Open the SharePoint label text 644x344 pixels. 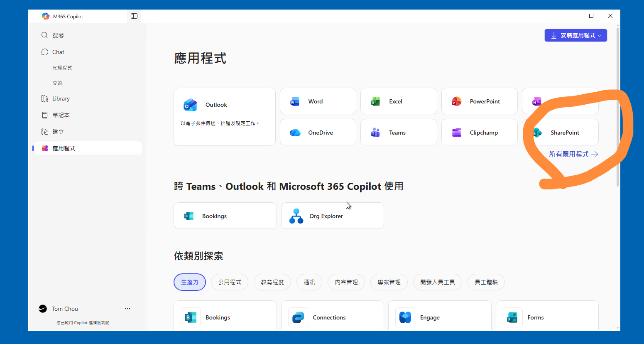point(565,133)
